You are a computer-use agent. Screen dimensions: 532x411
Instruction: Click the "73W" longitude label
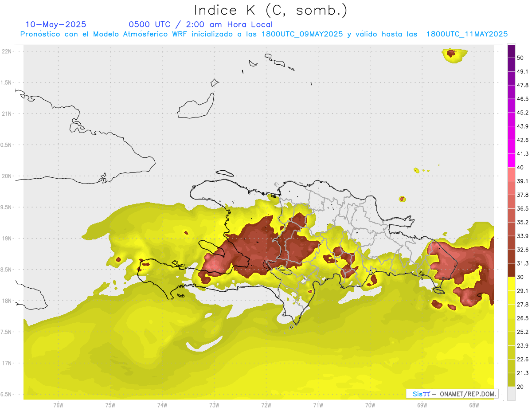point(214,405)
